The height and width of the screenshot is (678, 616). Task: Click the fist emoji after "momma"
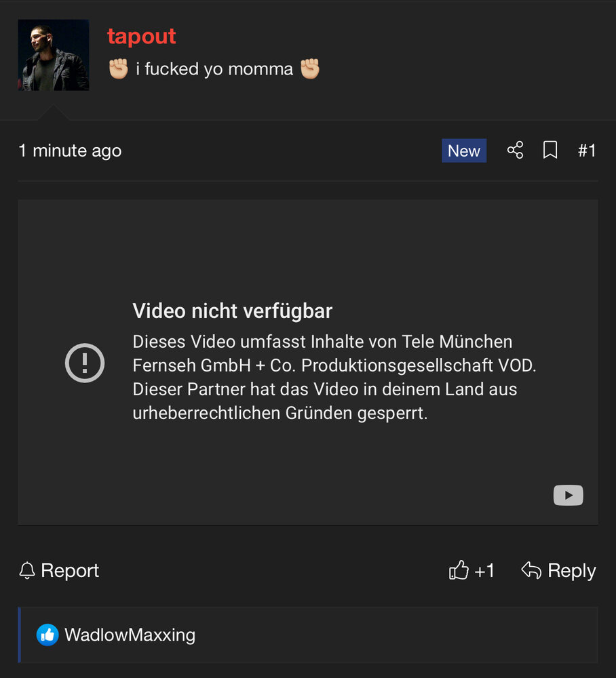tap(310, 68)
